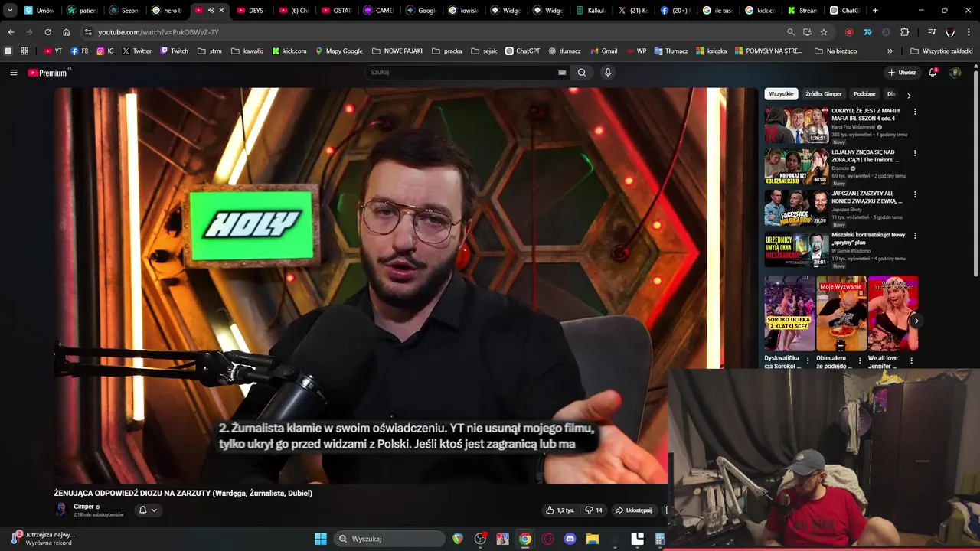Open the Twitch bookmark
The width and height of the screenshot is (980, 551).
(x=174, y=51)
